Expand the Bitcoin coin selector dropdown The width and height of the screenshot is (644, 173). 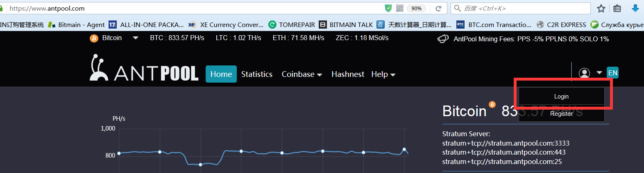[x=135, y=38]
